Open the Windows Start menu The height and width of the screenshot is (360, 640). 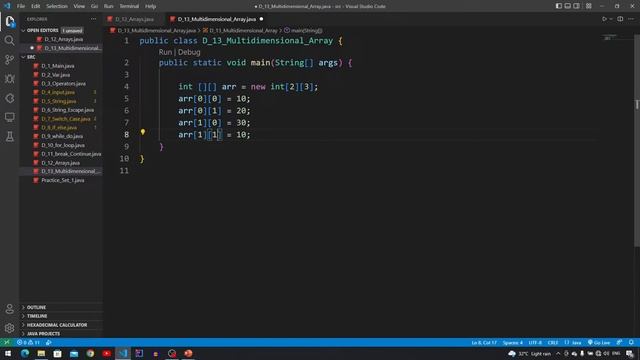8,353
